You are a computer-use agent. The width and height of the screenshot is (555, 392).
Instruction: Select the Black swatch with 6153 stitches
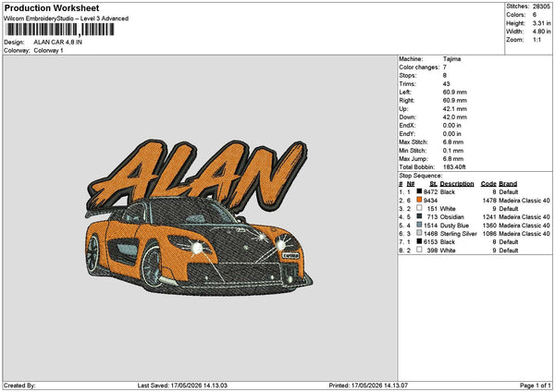pos(419,241)
